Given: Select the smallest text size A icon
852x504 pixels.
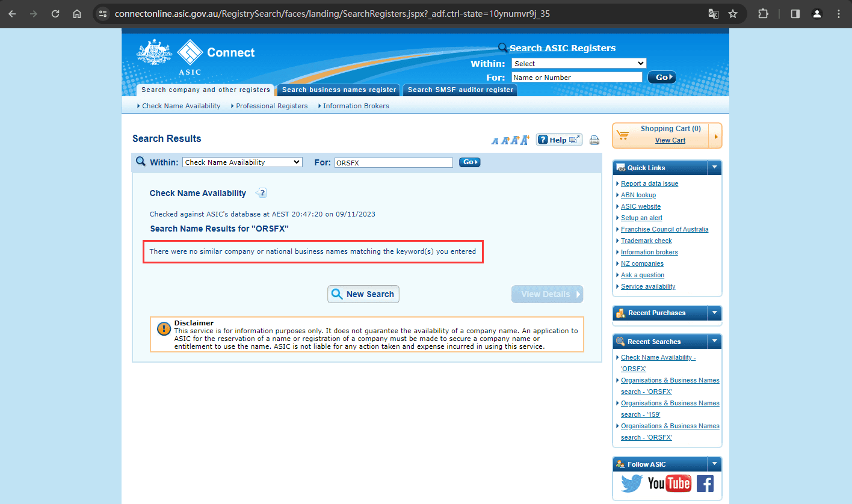Looking at the screenshot, I should coord(495,141).
